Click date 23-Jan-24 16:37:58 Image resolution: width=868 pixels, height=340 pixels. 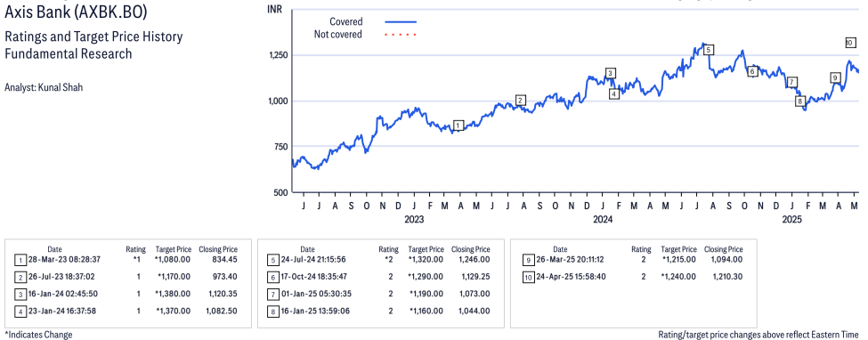point(62,311)
